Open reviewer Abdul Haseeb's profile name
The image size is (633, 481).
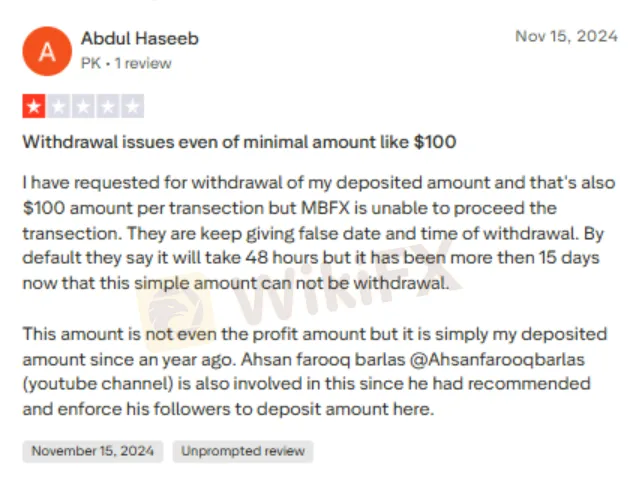click(139, 39)
